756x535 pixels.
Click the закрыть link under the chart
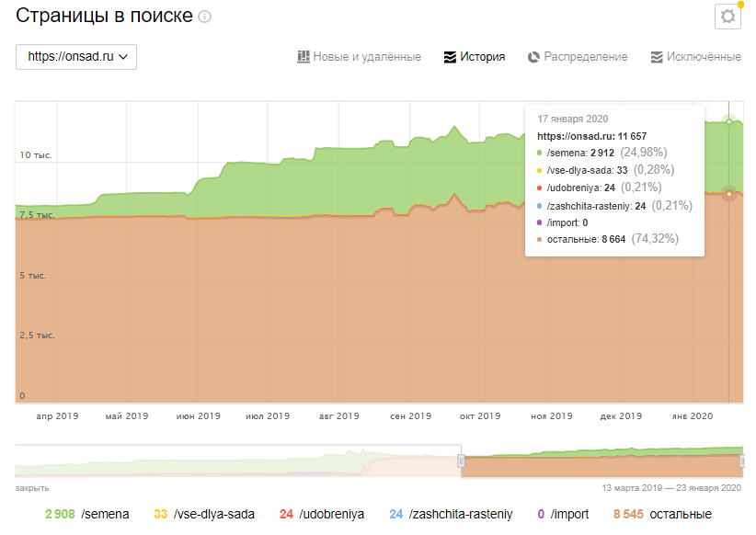32,488
